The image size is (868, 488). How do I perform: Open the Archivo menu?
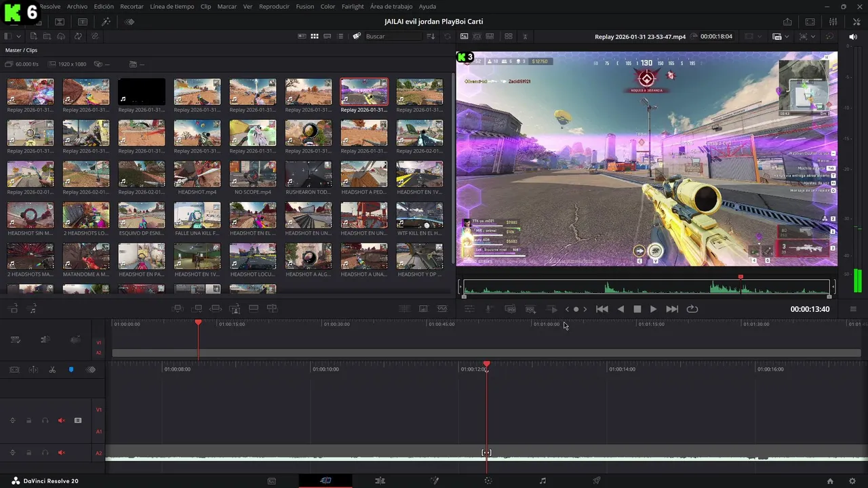click(x=77, y=6)
